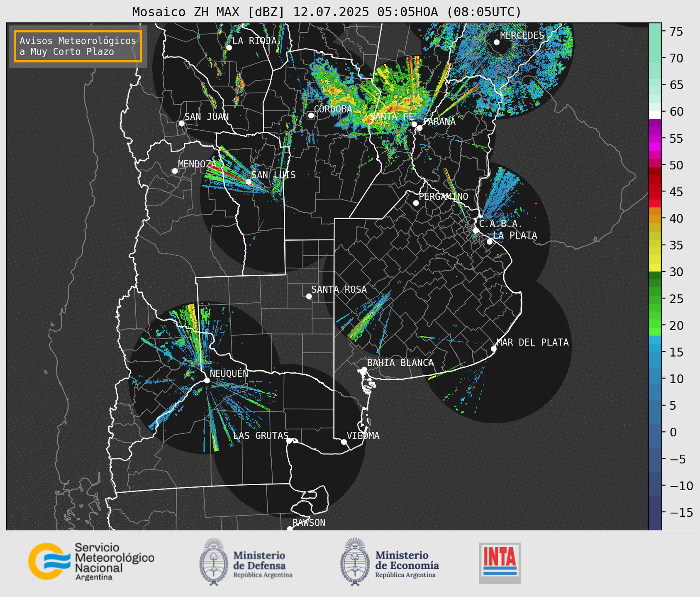Click the 75 dBZ value on color scale
The width and height of the screenshot is (700, 597).
(x=676, y=32)
